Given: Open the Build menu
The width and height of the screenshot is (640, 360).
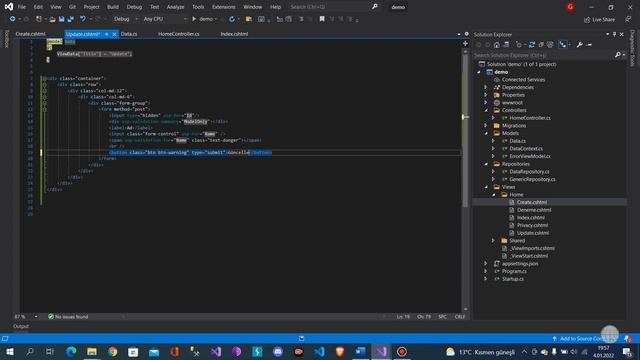Looking at the screenshot, I should click(x=113, y=7).
